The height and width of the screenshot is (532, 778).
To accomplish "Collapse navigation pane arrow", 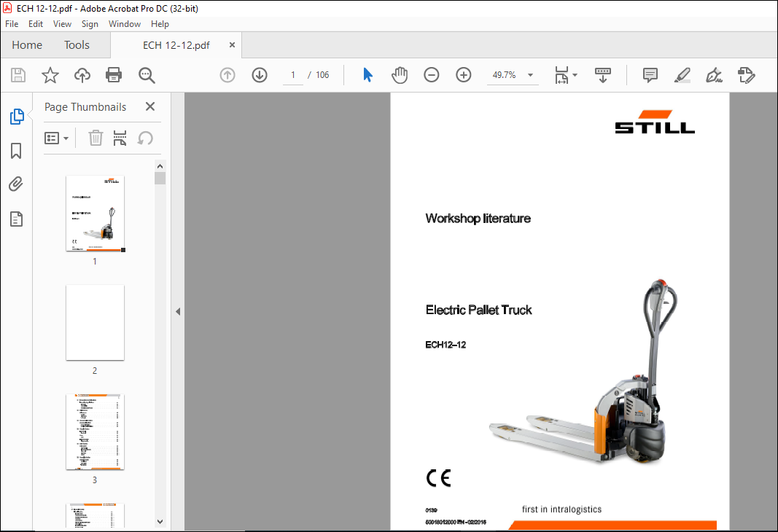I will (178, 311).
